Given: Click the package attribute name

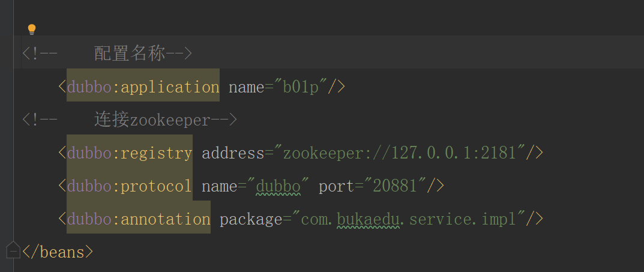Looking at the screenshot, I should tap(250, 219).
